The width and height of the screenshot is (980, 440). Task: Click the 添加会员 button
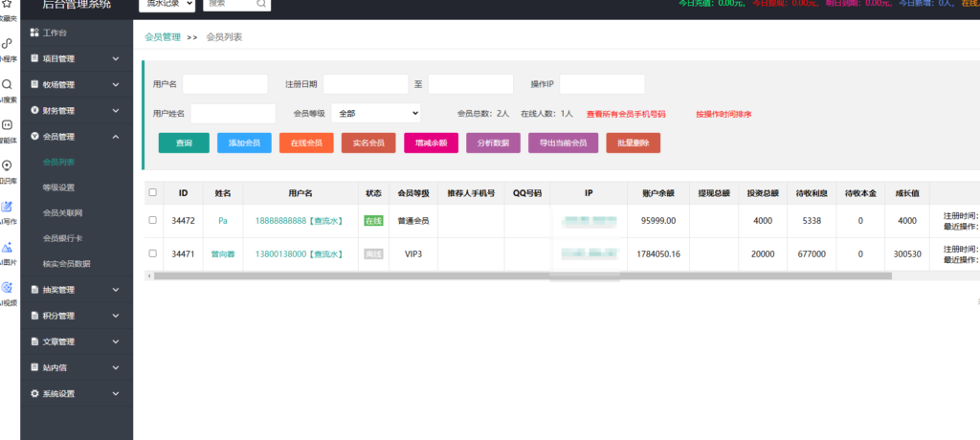coord(244,143)
